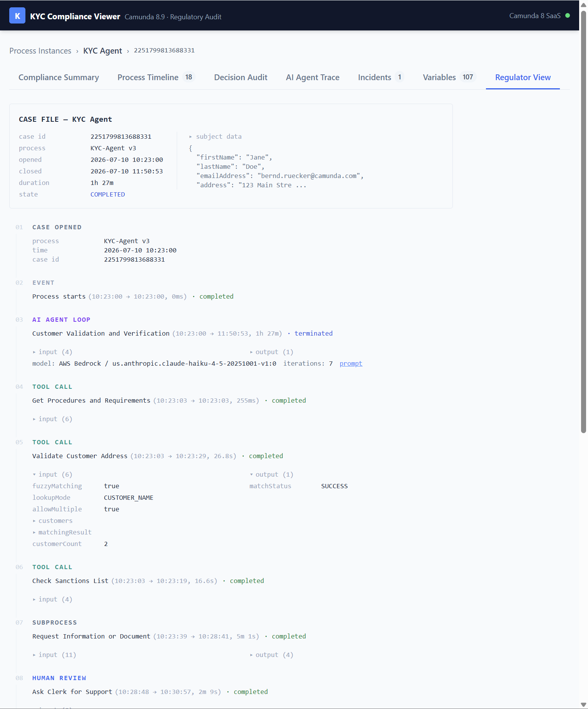This screenshot has height=709, width=588.
Task: Click the 'HUMAN REVIEW' heading
Action: (59, 678)
